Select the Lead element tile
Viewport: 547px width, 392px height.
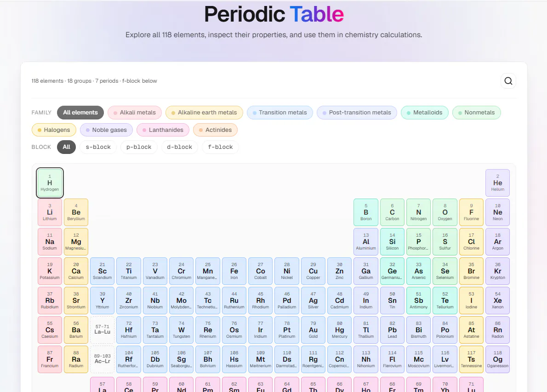392,330
